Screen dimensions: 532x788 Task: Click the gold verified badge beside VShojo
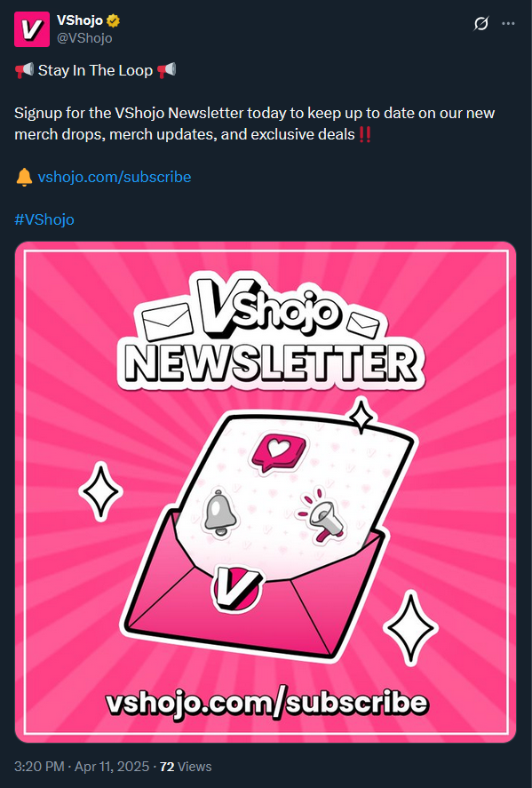pyautogui.click(x=113, y=20)
